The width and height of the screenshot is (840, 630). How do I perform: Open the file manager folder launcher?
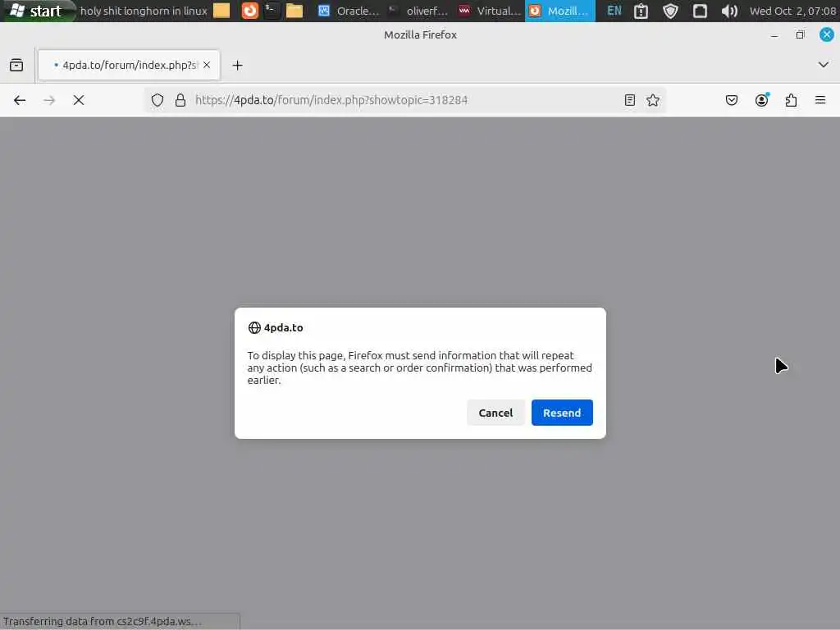[294, 11]
